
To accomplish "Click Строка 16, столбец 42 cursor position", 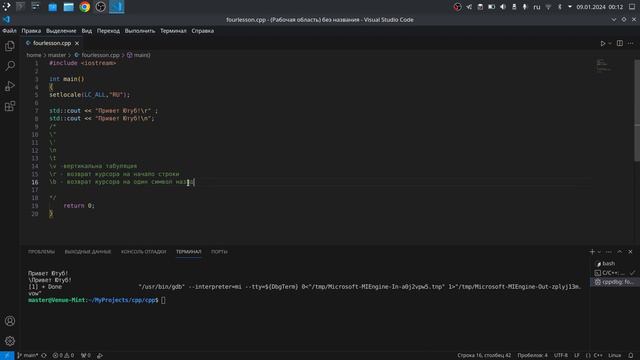I will (484, 356).
